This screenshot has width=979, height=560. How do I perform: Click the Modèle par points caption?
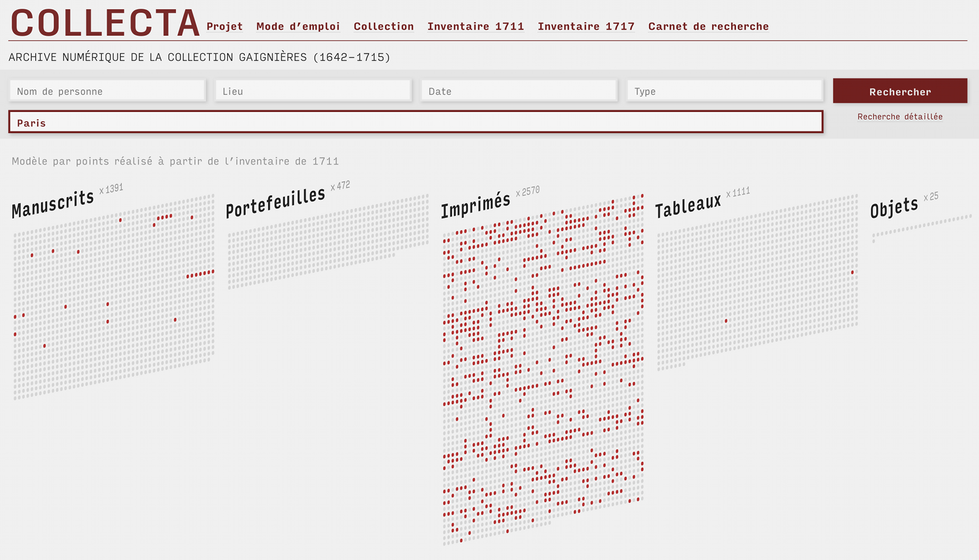(175, 161)
